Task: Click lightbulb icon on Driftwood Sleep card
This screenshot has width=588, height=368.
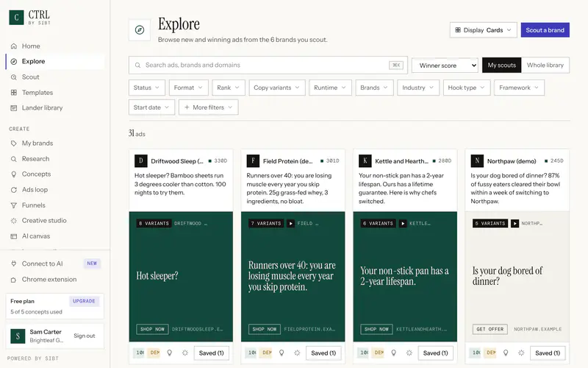Action: coord(170,353)
